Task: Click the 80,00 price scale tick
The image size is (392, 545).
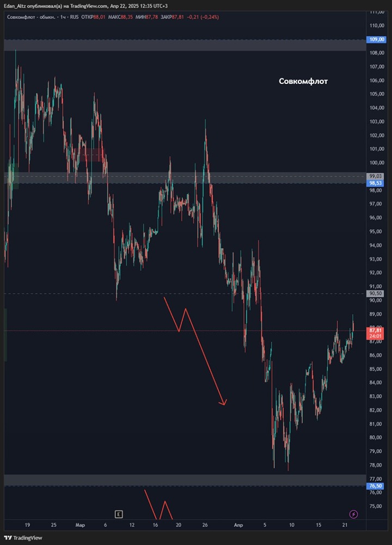Action: pos(377,438)
